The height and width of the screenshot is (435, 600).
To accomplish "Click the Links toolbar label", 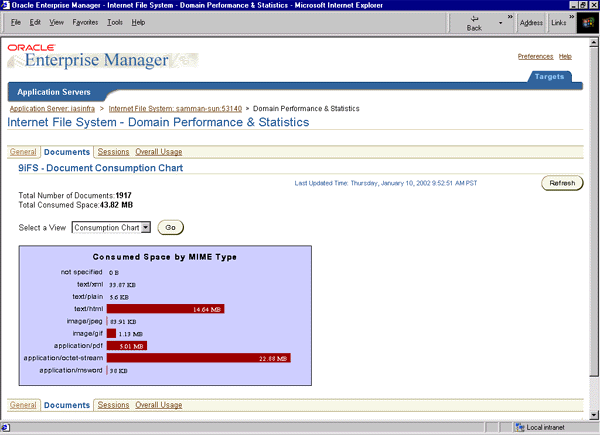I will (x=559, y=23).
